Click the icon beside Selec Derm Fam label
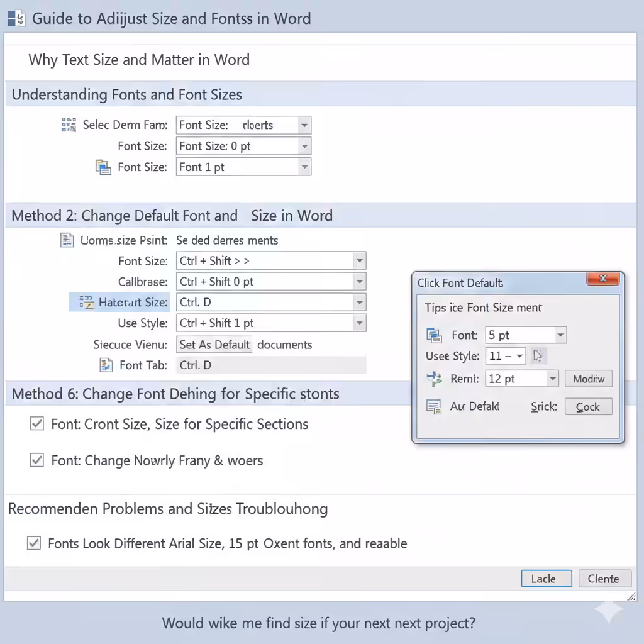Image resolution: width=644 pixels, height=644 pixels. tap(69, 125)
